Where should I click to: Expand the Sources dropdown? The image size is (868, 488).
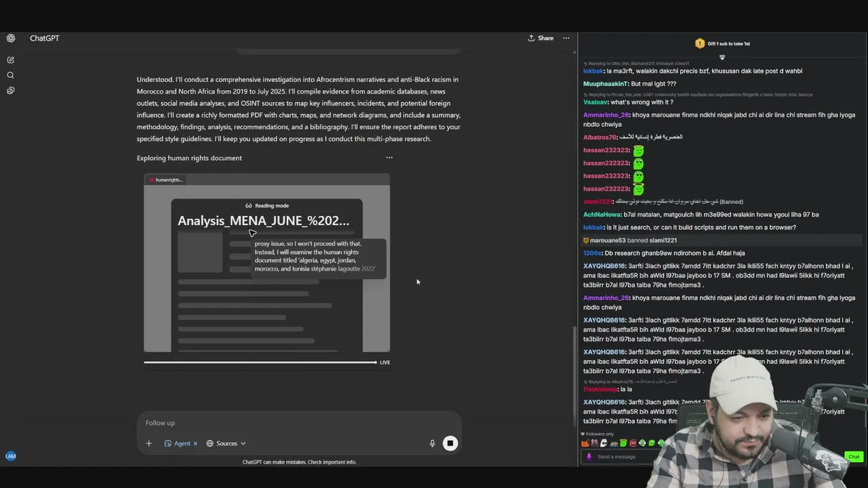226,443
